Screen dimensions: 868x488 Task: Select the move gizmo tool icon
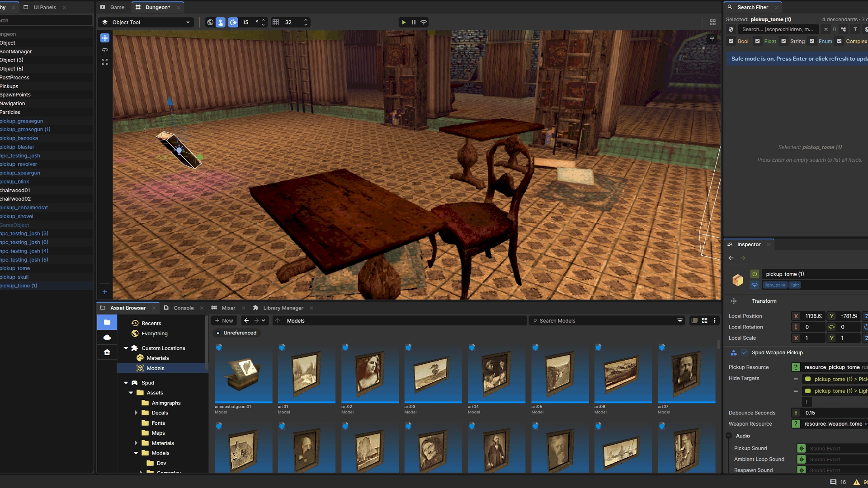104,38
